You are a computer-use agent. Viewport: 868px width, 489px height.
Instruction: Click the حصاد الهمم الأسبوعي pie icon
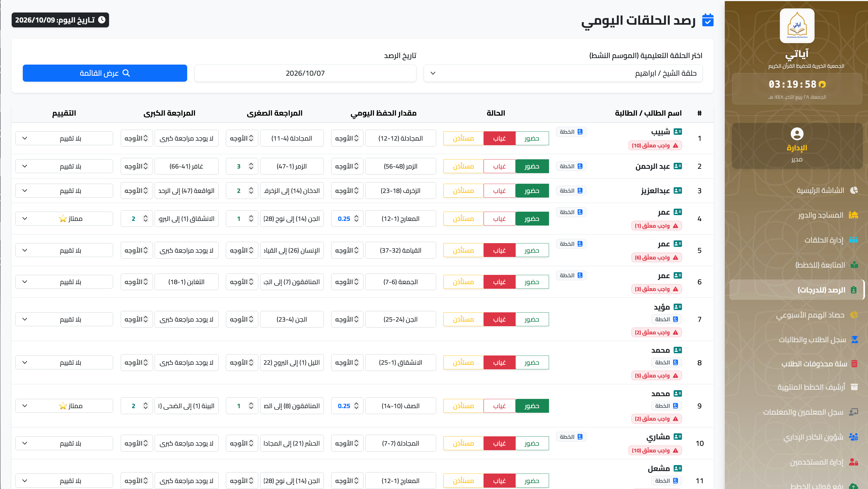(x=854, y=315)
